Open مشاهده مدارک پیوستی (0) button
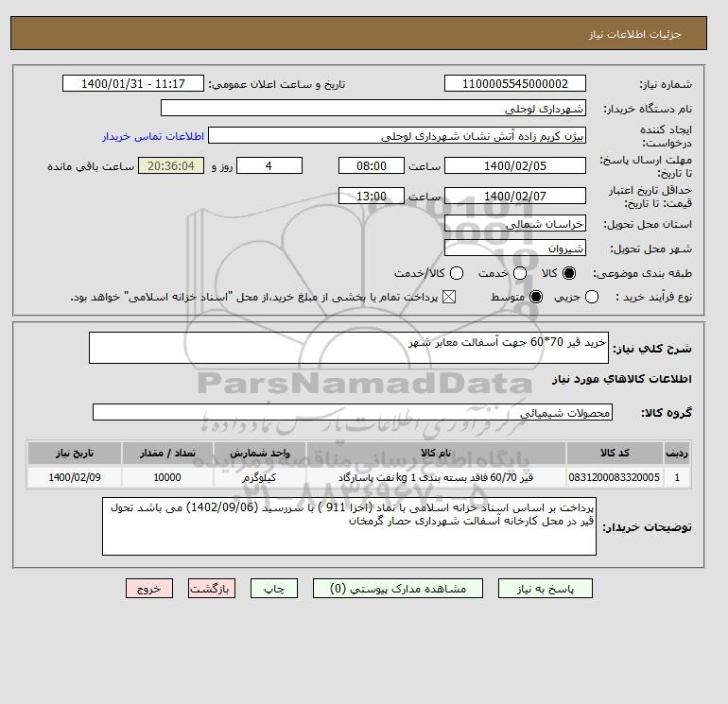 coord(398,588)
